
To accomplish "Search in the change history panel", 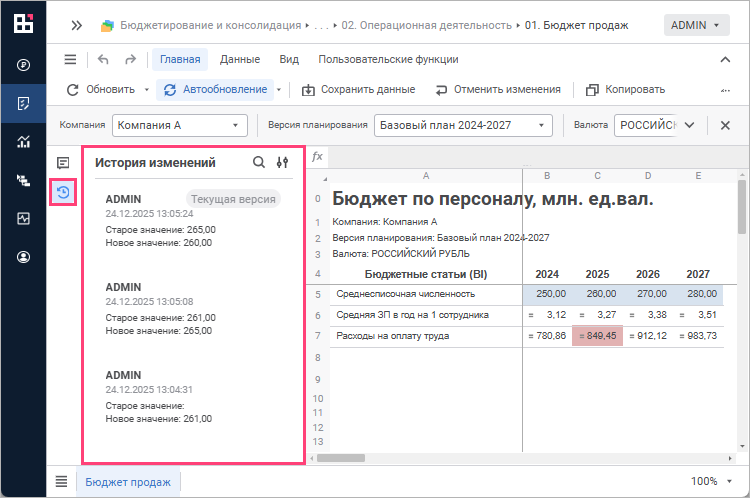I will coord(259,162).
